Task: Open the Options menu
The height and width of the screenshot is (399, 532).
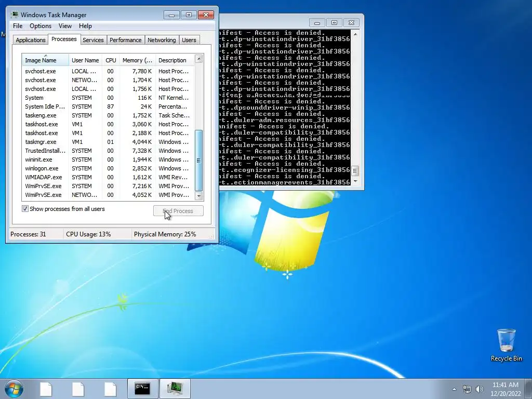Action: pyautogui.click(x=41, y=26)
